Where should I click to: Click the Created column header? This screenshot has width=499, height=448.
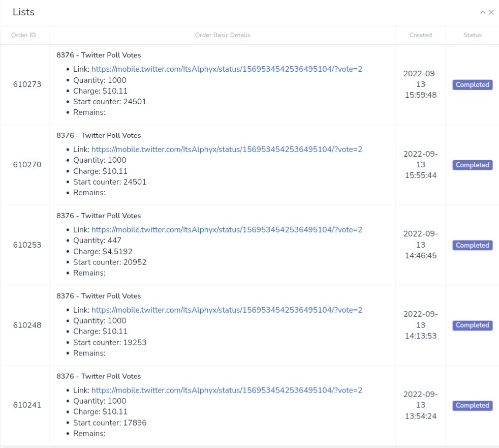click(x=420, y=35)
